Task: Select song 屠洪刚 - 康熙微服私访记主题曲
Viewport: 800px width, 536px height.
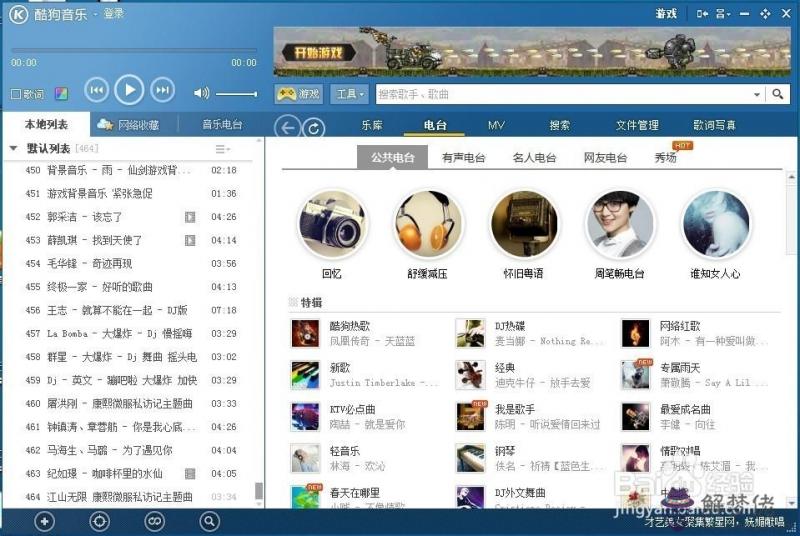Action: pyautogui.click(x=120, y=404)
